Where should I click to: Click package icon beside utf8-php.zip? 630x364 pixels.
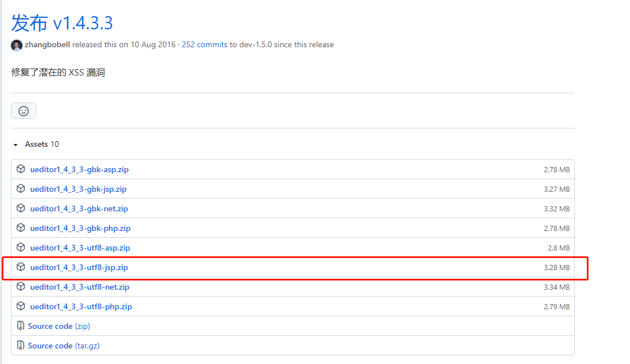(x=21, y=306)
